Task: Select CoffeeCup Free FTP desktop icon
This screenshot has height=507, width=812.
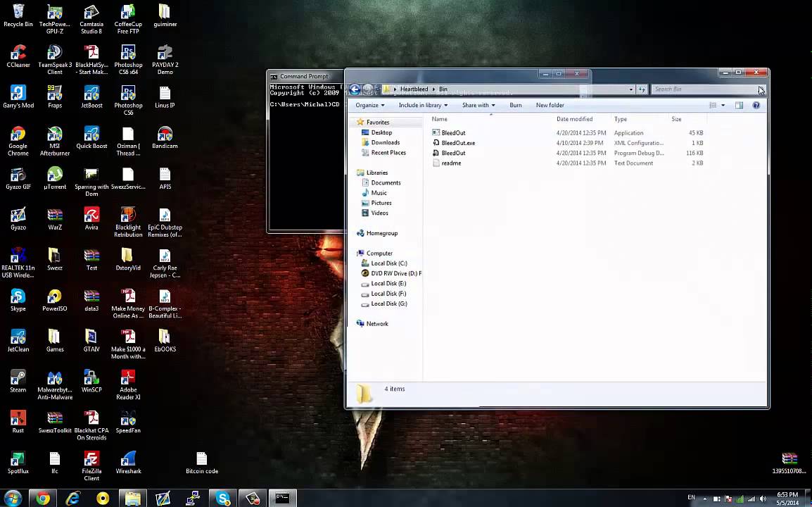Action: pyautogui.click(x=128, y=19)
